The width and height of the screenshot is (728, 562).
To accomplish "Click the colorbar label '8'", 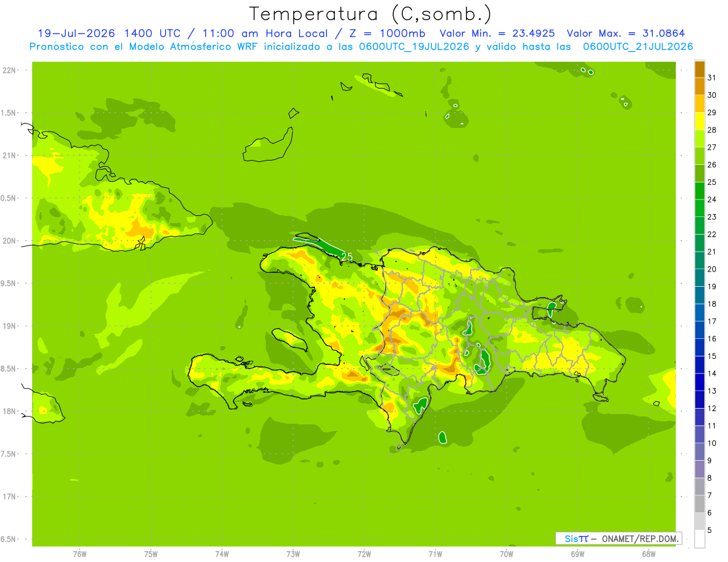I will (710, 478).
